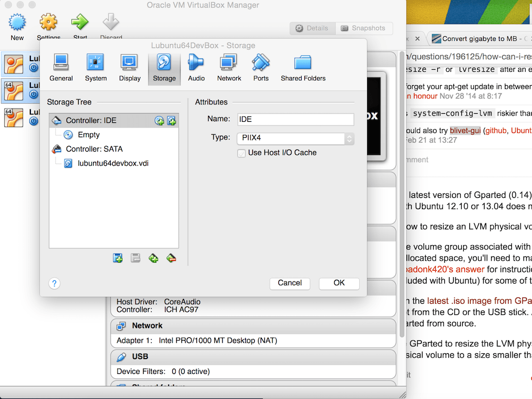Image resolution: width=532 pixels, height=399 pixels.
Task: Click the honour username link in comment
Action: click(x=422, y=96)
